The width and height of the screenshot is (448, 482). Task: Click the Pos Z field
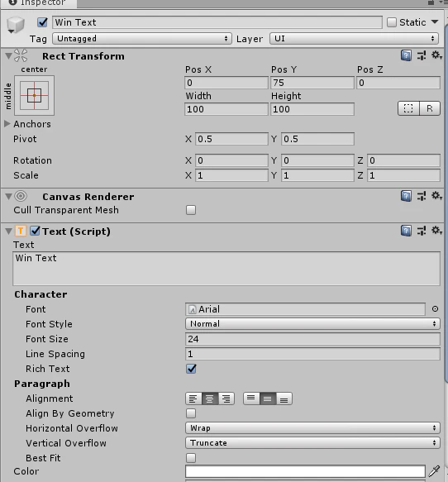point(398,83)
